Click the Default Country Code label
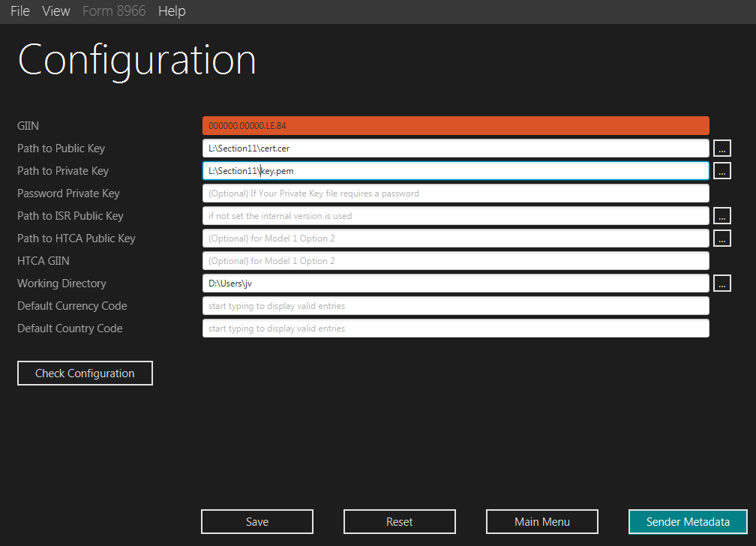The width and height of the screenshot is (756, 546). click(x=70, y=328)
